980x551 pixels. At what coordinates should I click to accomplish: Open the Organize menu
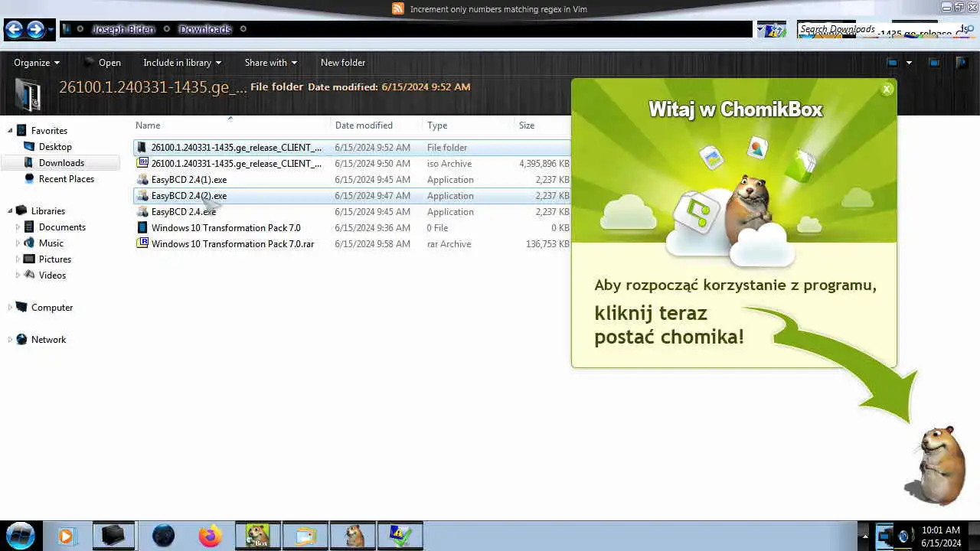[37, 63]
